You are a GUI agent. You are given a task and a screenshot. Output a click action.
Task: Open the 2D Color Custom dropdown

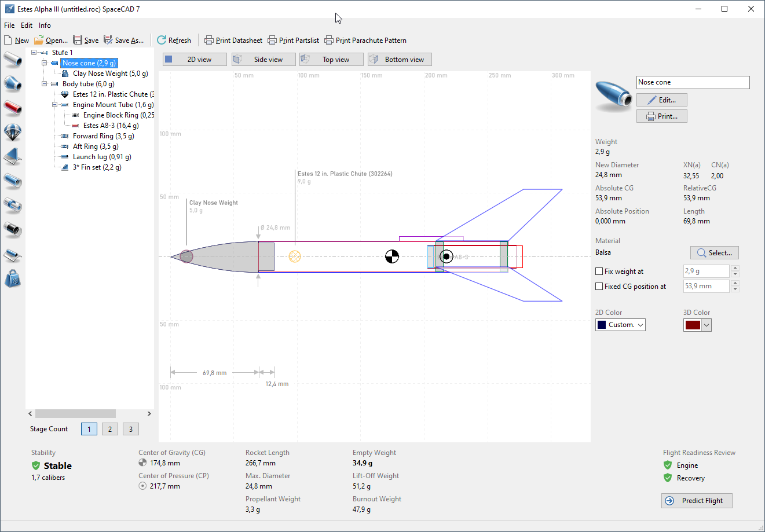(620, 325)
